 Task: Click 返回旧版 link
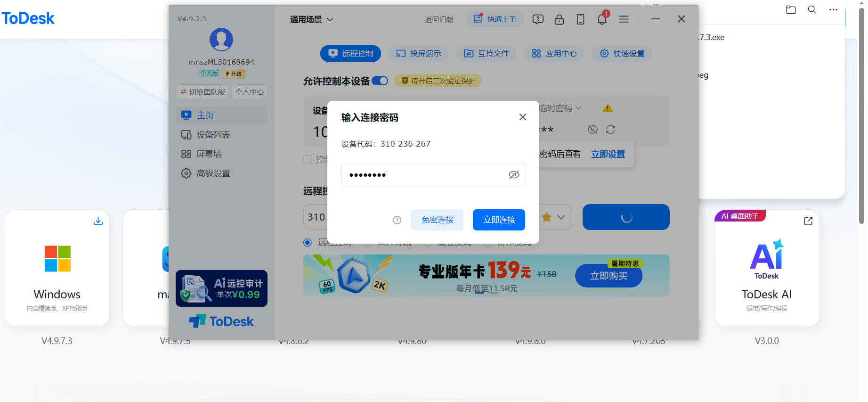(x=438, y=19)
